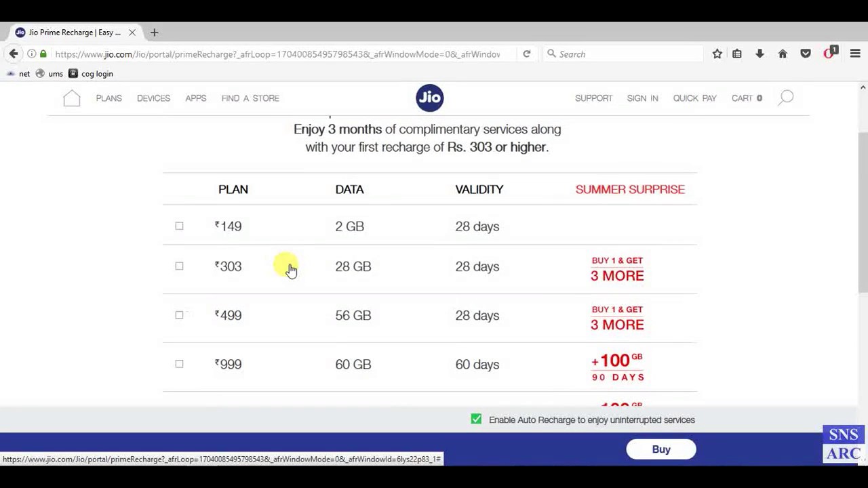Reload the page with refresh icon
The height and width of the screenshot is (488, 868).
[526, 54]
